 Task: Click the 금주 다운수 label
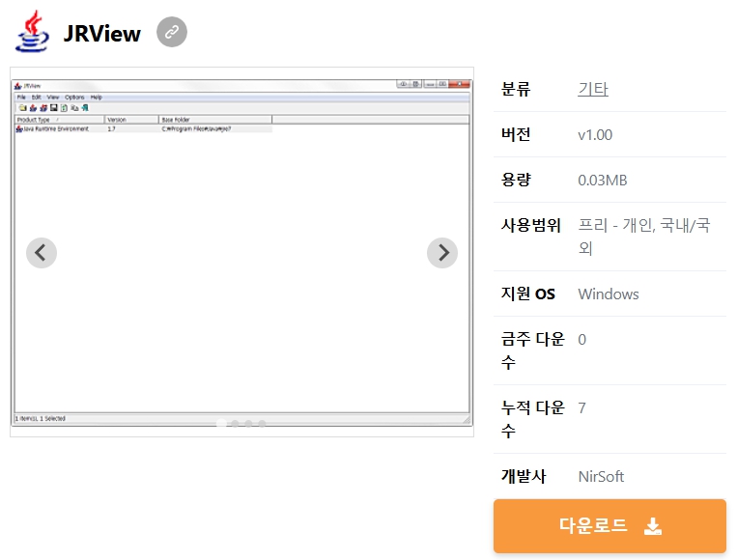532,350
